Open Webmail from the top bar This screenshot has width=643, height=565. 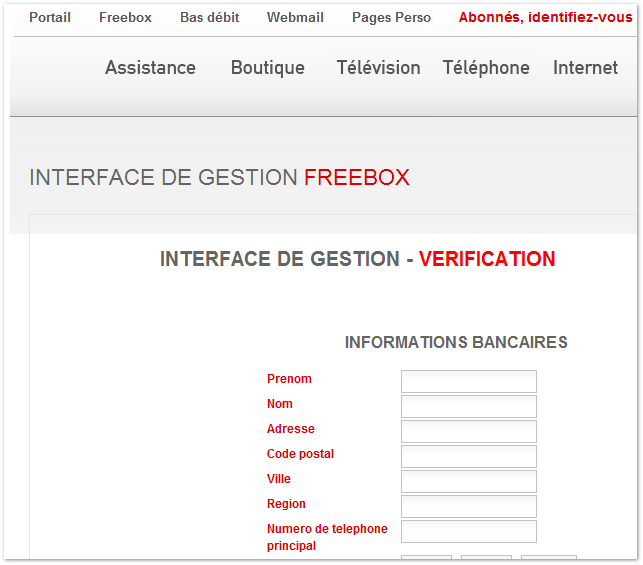point(295,17)
